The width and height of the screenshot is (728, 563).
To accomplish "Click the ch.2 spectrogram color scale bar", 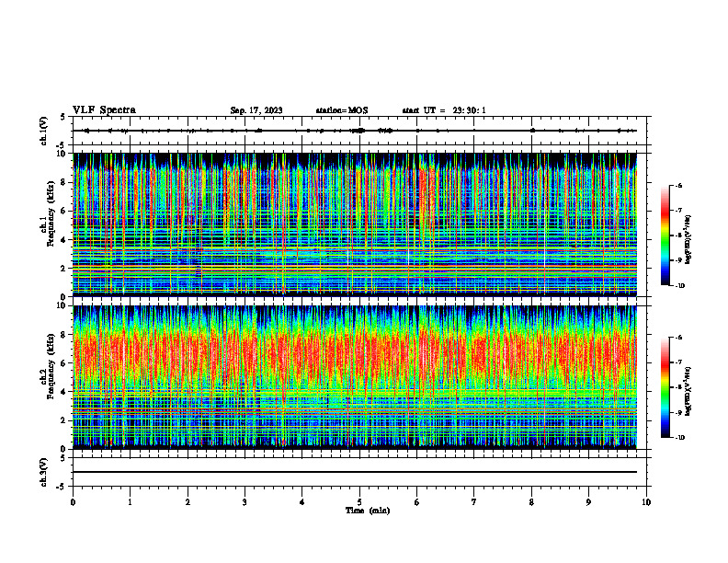I will coord(665,387).
